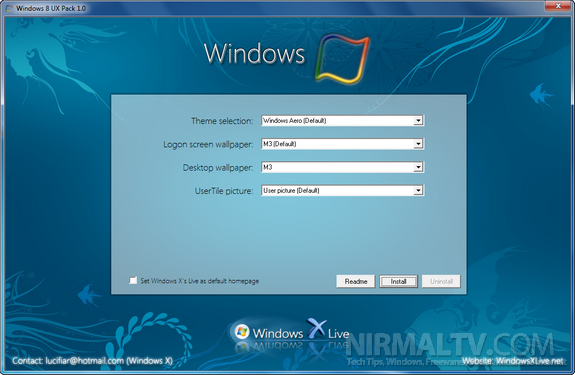
Task: Close the Windows 8 UX Pack window
Action: [558, 6]
